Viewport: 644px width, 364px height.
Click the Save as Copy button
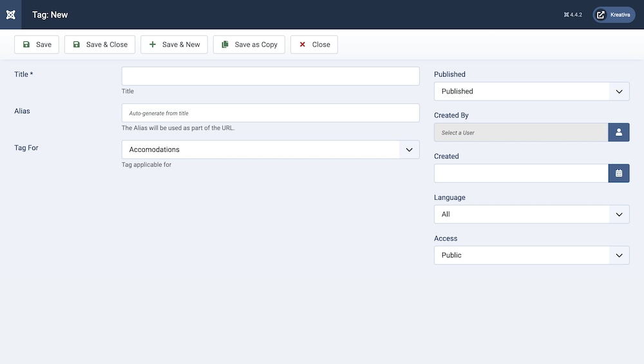[249, 44]
